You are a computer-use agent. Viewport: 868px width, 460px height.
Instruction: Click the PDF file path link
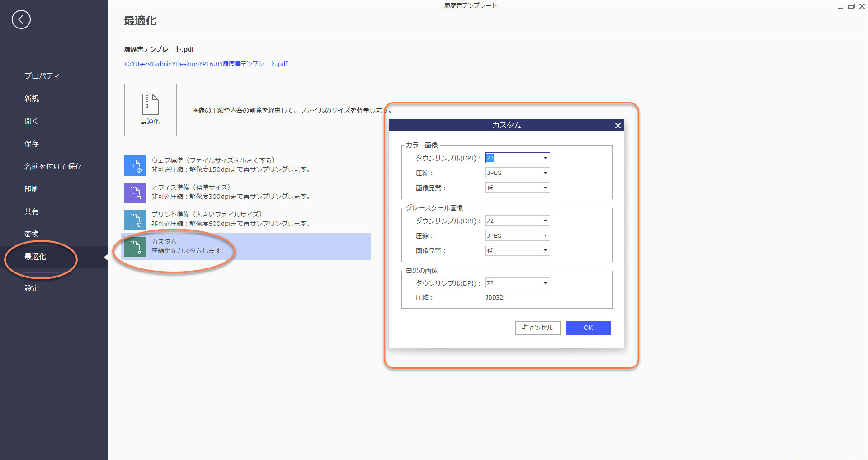206,64
